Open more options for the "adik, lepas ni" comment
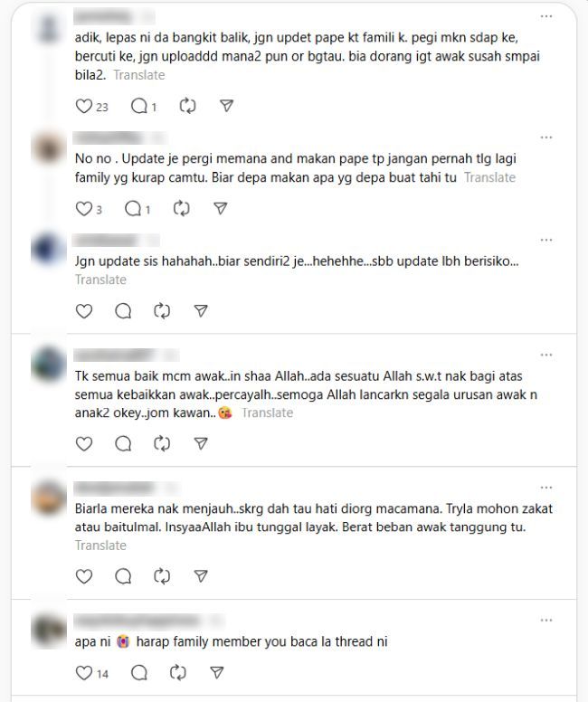 pos(545,16)
